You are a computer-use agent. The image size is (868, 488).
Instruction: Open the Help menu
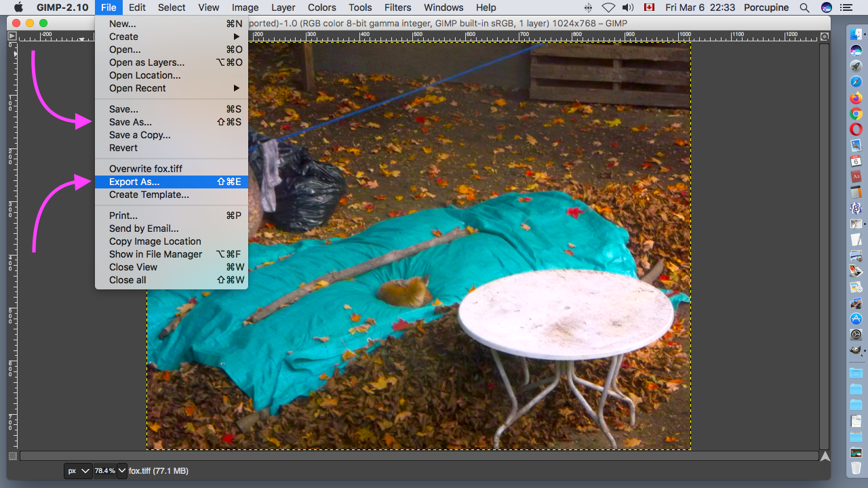(486, 7)
